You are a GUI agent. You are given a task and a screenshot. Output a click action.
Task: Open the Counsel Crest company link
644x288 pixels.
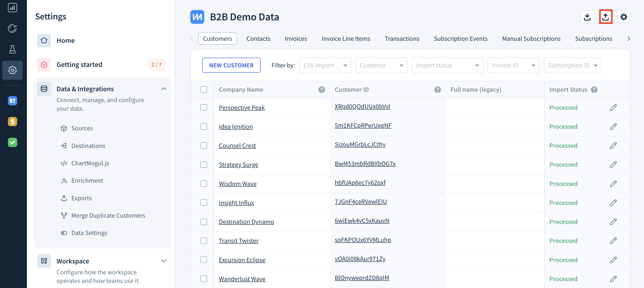tap(237, 145)
